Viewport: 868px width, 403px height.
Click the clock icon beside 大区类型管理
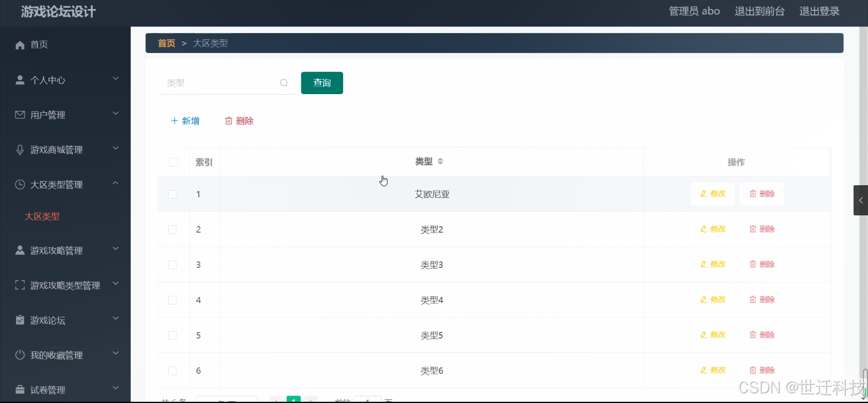[x=20, y=185]
